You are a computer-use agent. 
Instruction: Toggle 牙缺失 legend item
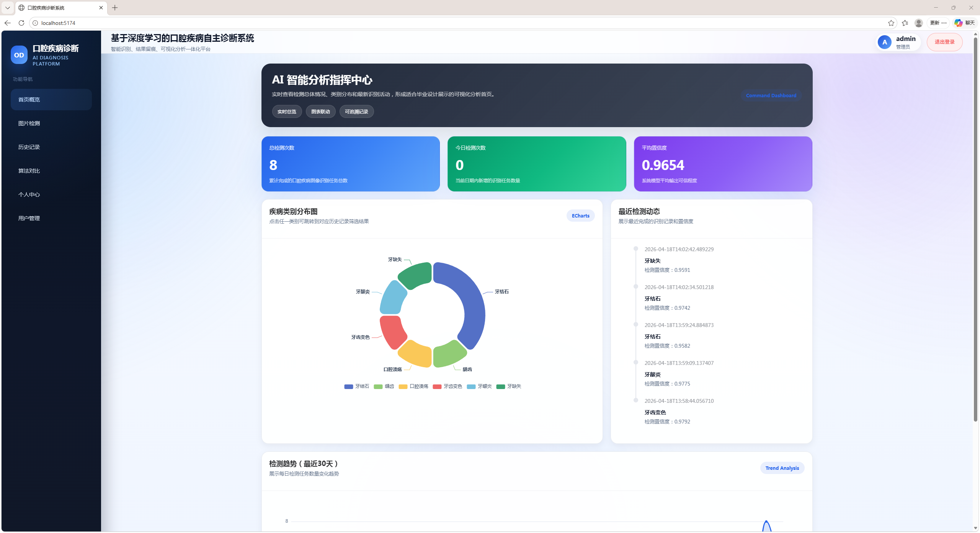(509, 386)
